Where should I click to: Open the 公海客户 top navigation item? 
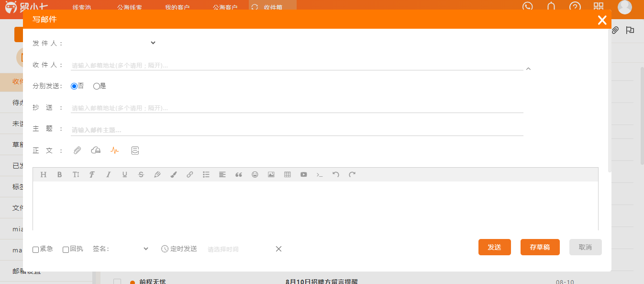[225, 8]
